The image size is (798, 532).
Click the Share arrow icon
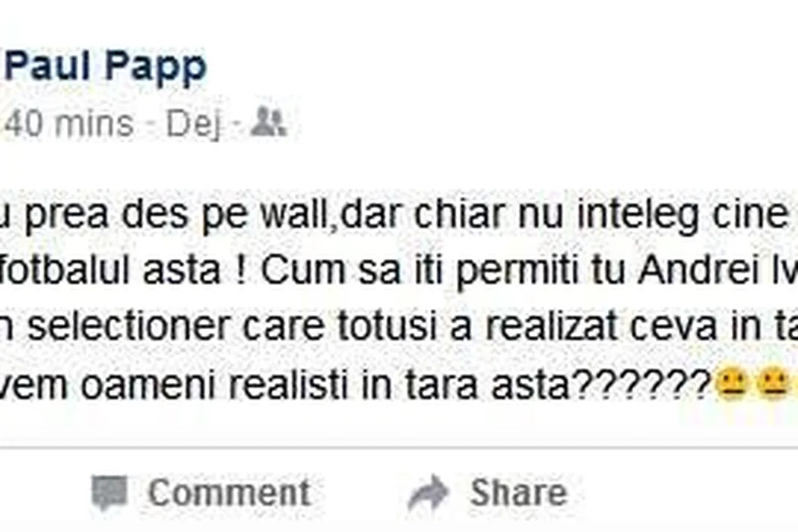click(x=428, y=492)
